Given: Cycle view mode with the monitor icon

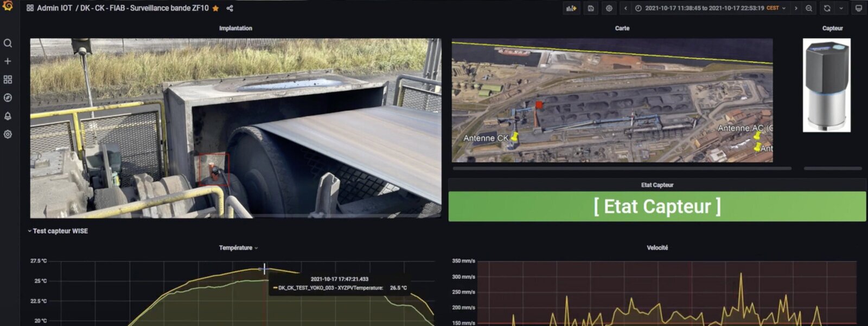Looking at the screenshot, I should (x=858, y=8).
